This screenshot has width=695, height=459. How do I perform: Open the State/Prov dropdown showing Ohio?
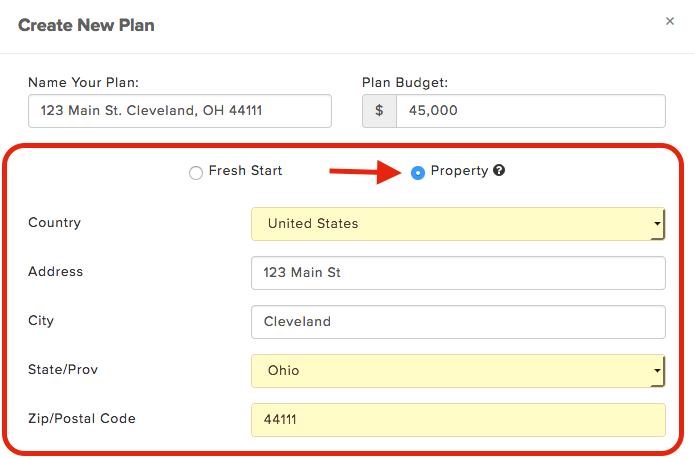[458, 371]
